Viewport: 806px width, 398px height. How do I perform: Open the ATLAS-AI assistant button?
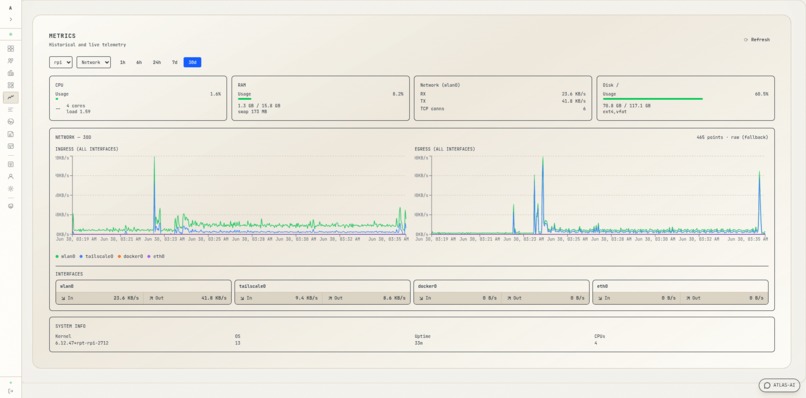779,385
